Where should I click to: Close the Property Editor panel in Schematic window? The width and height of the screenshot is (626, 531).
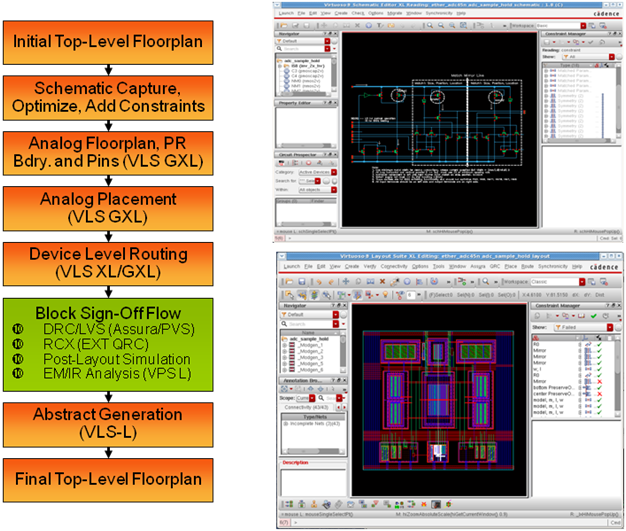tap(335, 103)
